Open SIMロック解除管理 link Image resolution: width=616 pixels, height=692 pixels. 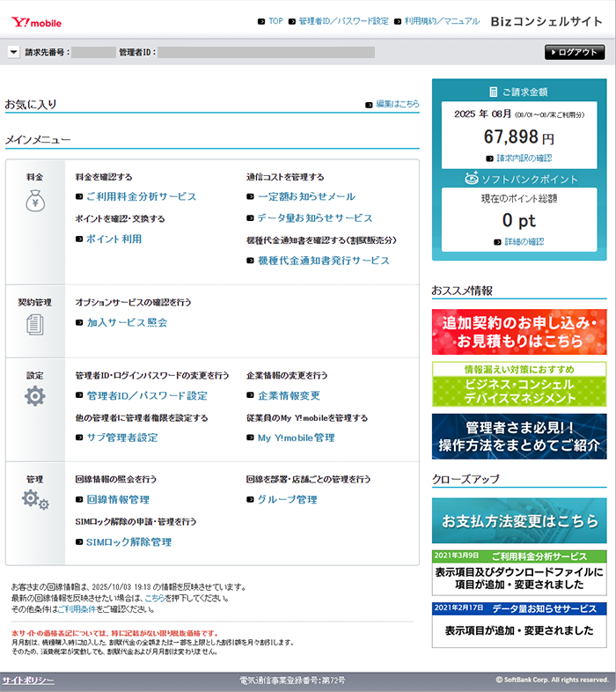[128, 542]
